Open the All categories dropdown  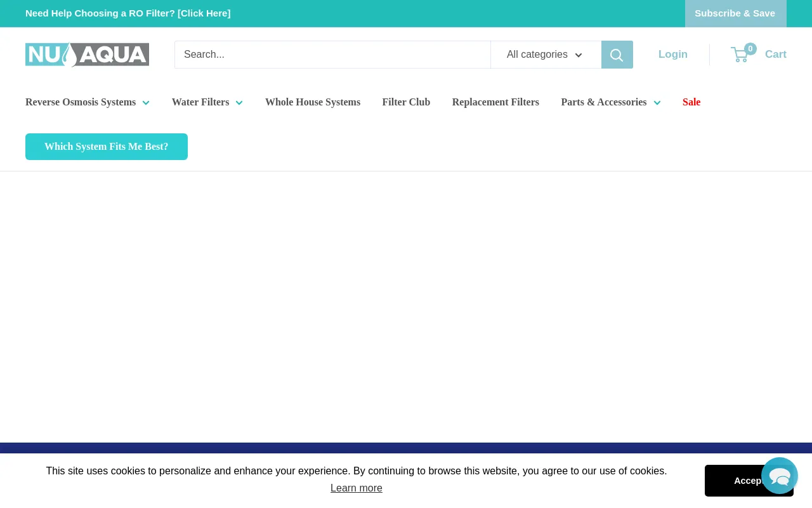tap(546, 55)
